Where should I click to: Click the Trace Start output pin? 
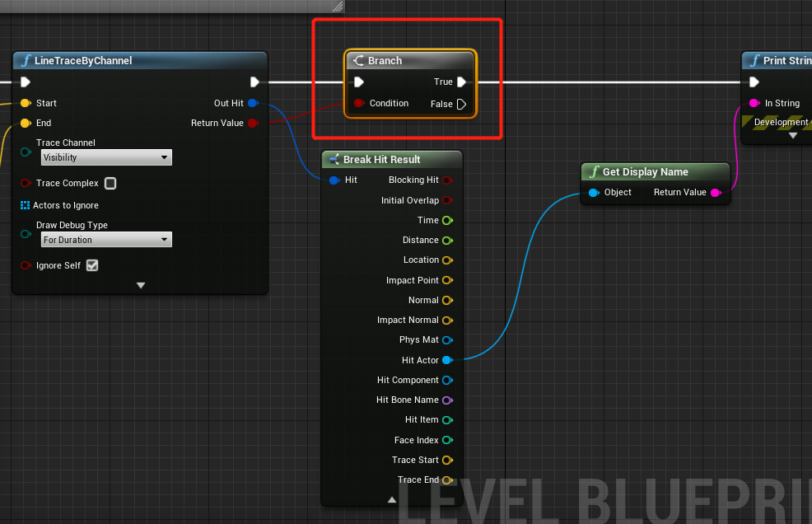tap(447, 460)
